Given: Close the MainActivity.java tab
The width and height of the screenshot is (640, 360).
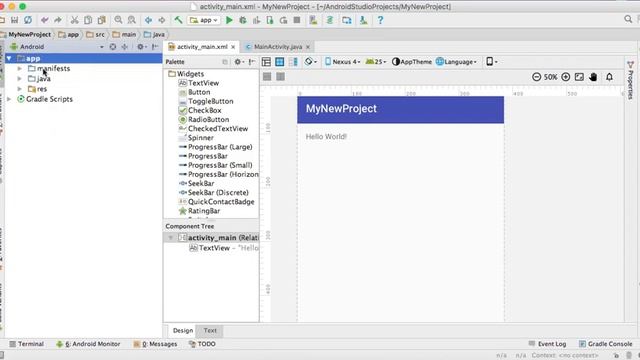Looking at the screenshot, I should [308, 47].
